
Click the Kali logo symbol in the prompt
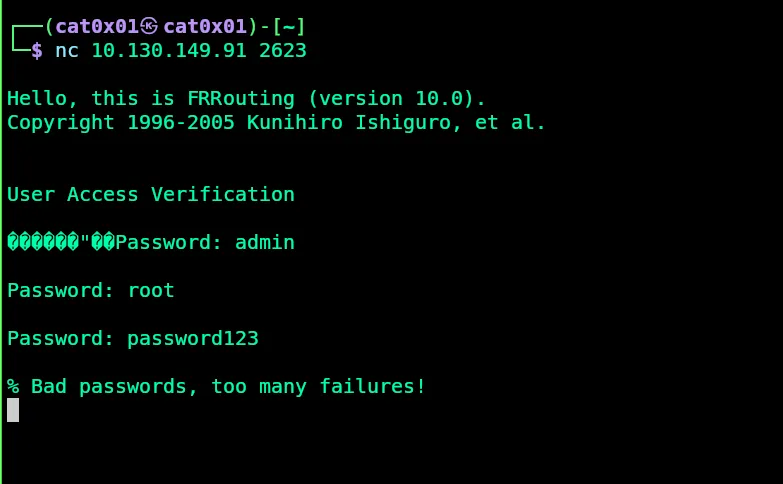149,26
